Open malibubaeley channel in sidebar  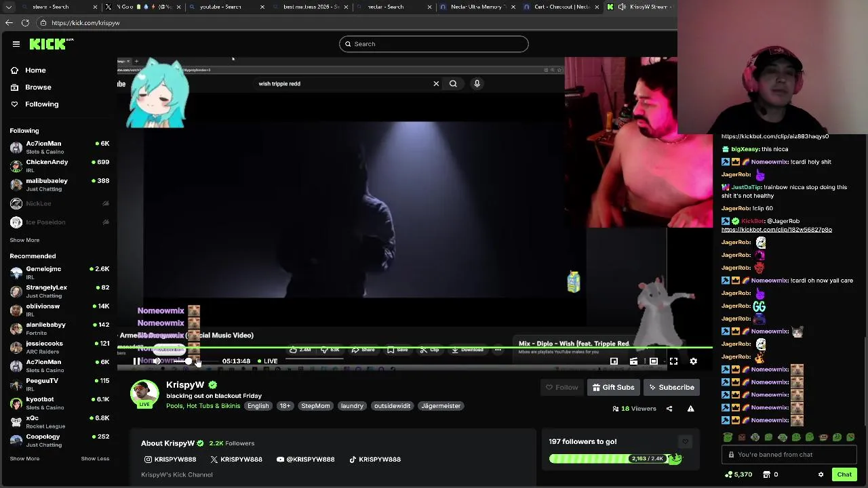60,184
